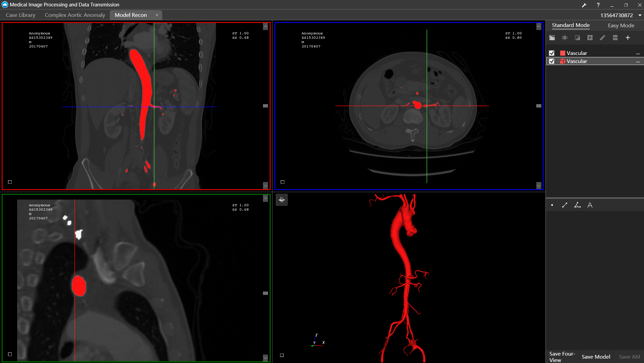This screenshot has height=363, width=644.
Task: Switch to Standard Mode tab
Action: pos(571,25)
